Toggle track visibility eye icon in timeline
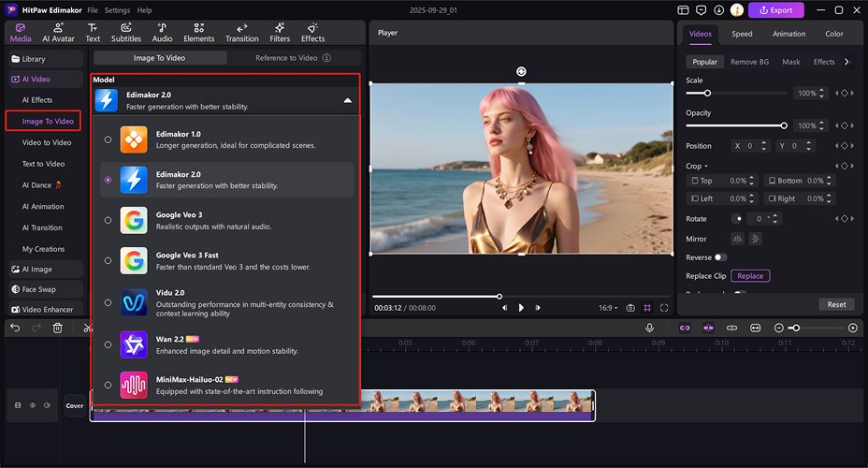The image size is (868, 468). pyautogui.click(x=33, y=405)
